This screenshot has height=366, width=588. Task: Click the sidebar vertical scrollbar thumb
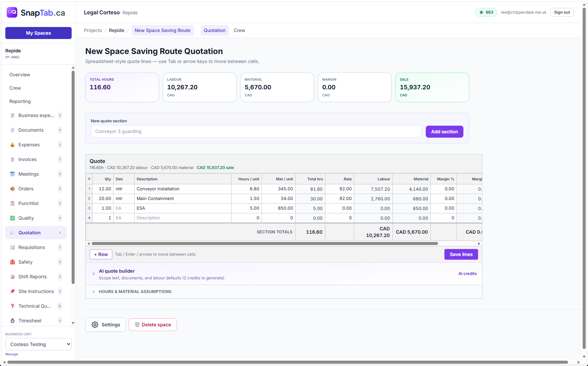click(x=73, y=177)
